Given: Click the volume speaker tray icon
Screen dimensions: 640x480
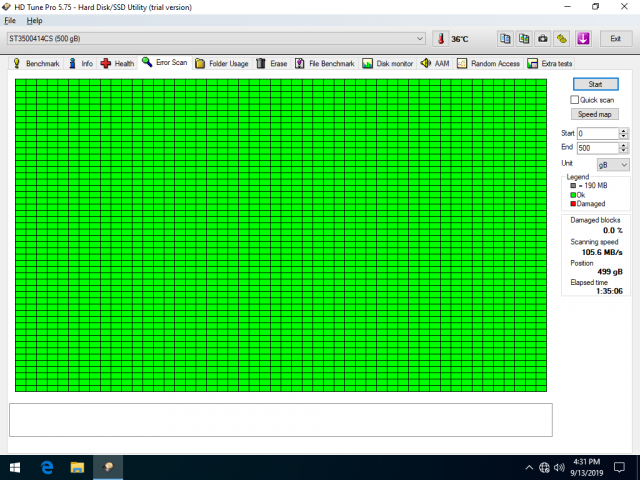Looking at the screenshot, I should [x=559, y=468].
